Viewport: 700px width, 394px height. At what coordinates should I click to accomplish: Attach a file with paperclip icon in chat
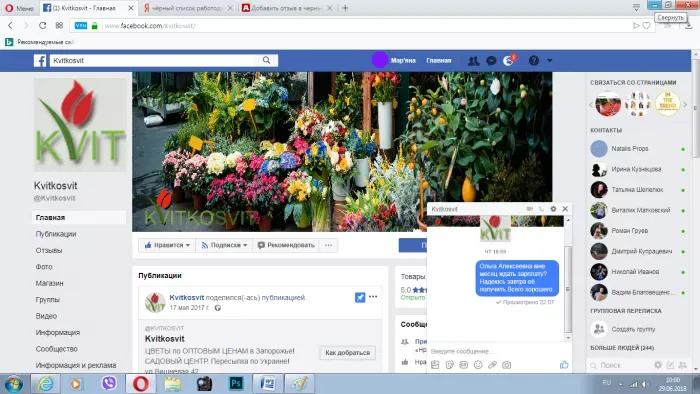492,365
